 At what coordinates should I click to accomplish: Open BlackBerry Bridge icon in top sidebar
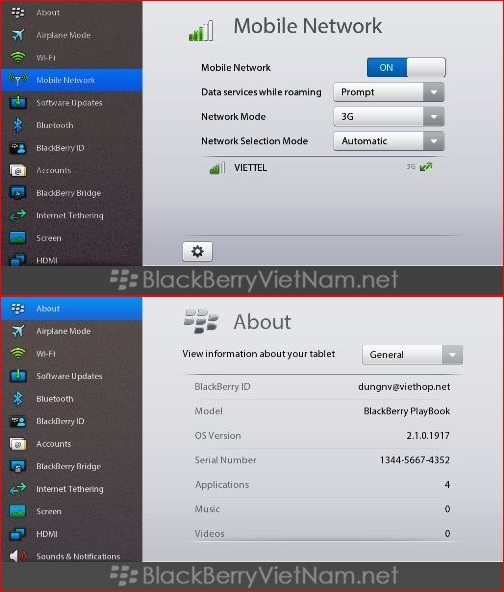click(18, 193)
